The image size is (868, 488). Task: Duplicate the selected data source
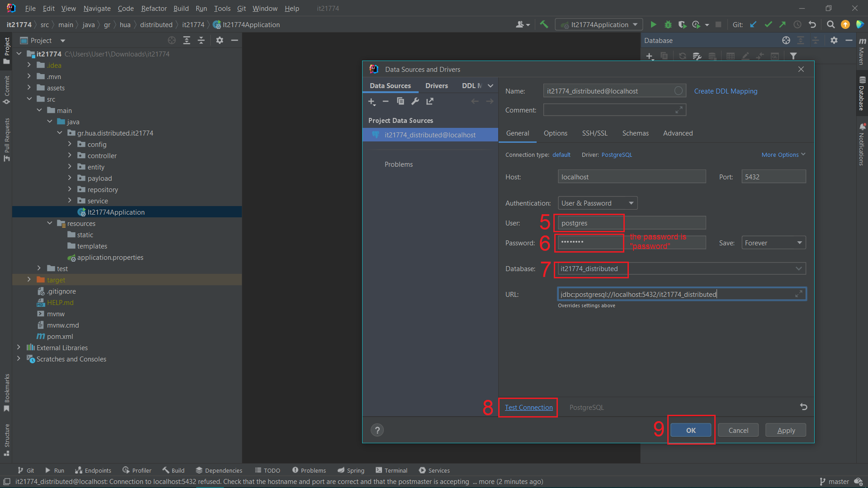pos(401,101)
